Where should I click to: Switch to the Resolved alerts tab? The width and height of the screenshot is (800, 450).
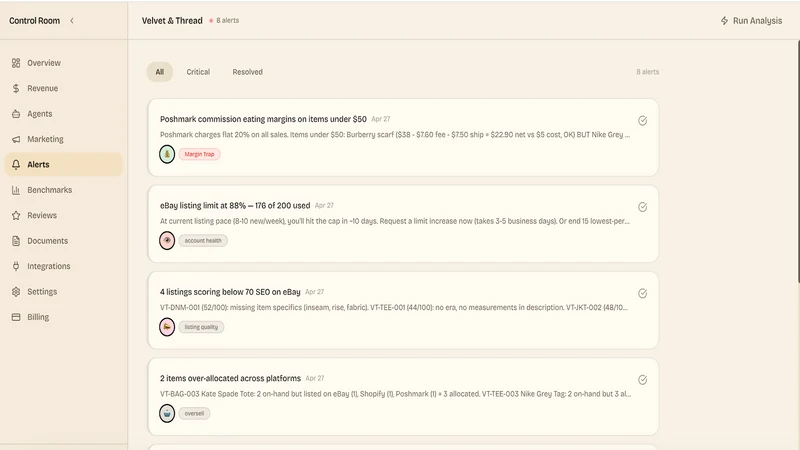(x=247, y=72)
